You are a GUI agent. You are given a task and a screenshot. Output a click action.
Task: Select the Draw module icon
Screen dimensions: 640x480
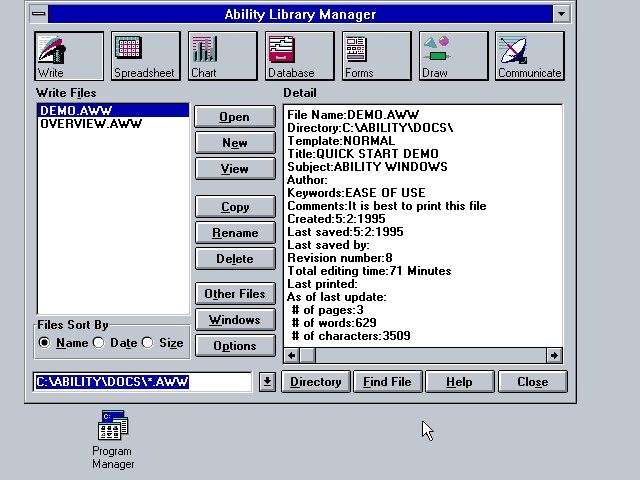453,56
